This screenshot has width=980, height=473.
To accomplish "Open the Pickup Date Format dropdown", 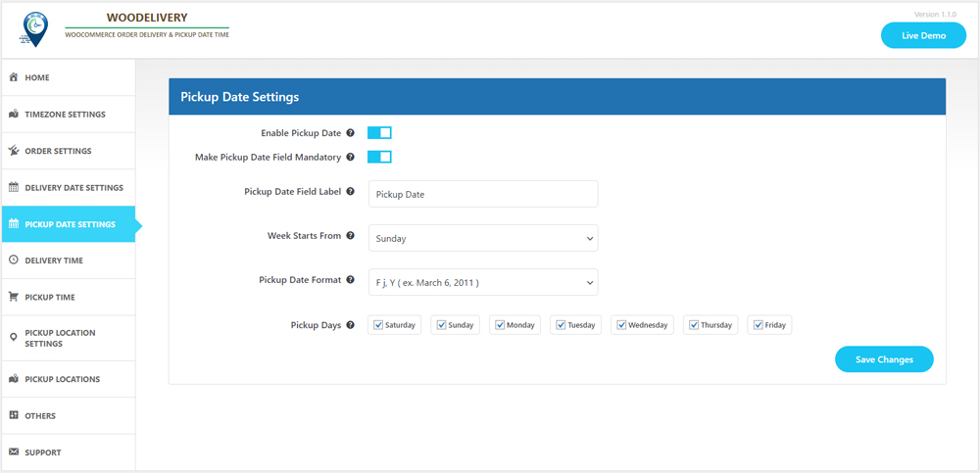I will (x=483, y=282).
